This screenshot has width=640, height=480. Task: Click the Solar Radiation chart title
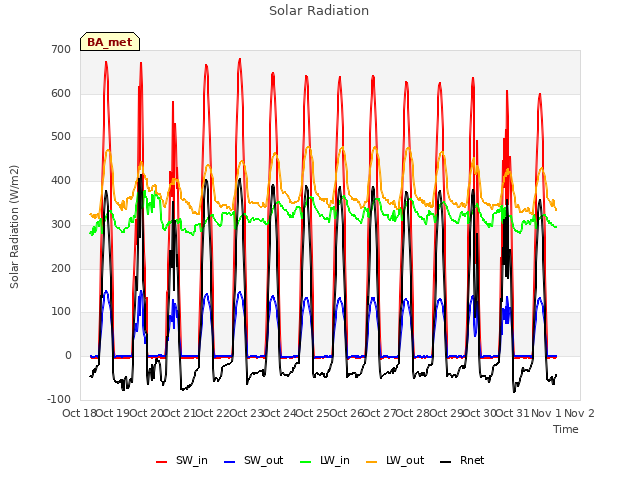click(x=319, y=11)
